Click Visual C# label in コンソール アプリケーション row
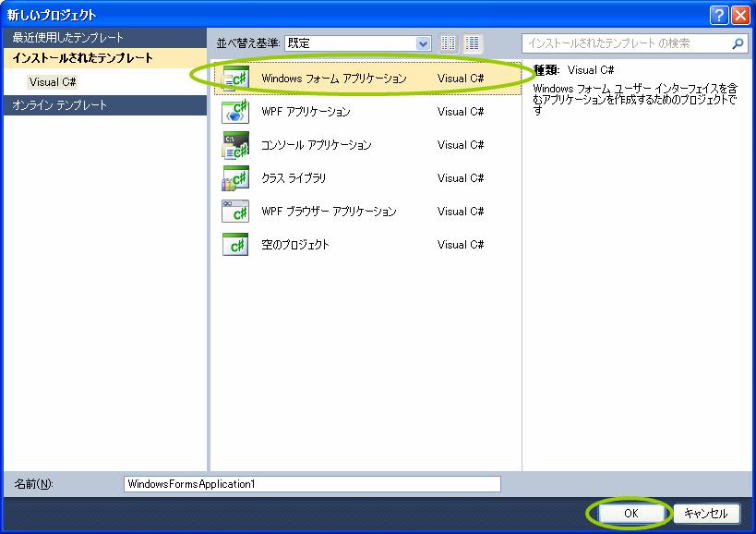Image resolution: width=756 pixels, height=534 pixels. (x=461, y=145)
